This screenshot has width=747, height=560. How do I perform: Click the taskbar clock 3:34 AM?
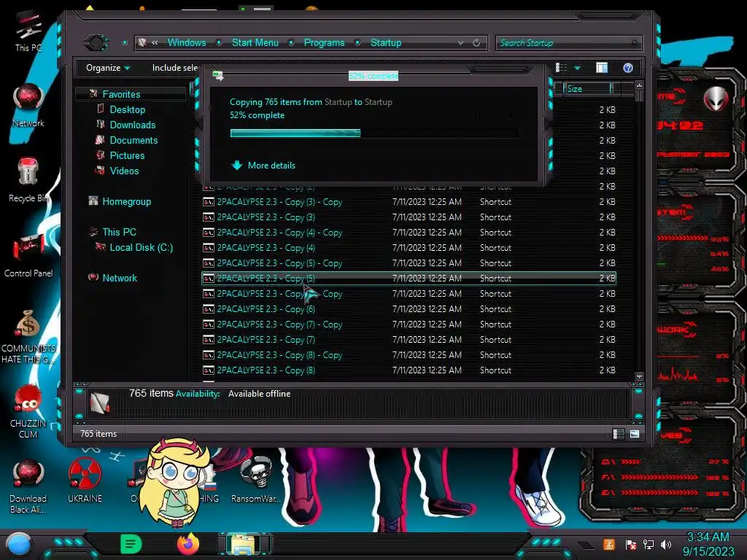(x=708, y=537)
